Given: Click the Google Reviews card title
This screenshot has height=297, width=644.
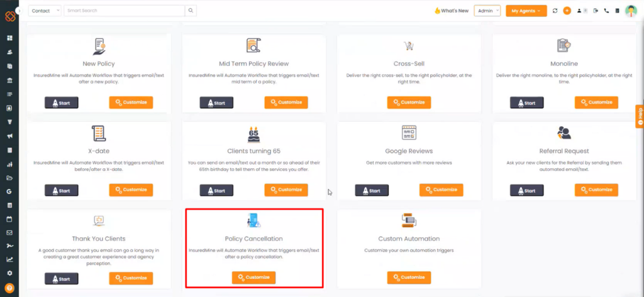Looking at the screenshot, I should point(409,151).
